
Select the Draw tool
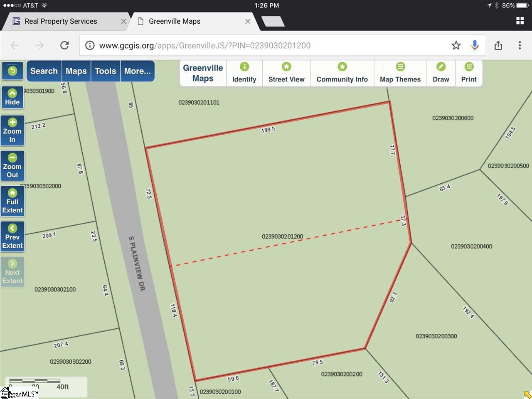click(x=441, y=73)
